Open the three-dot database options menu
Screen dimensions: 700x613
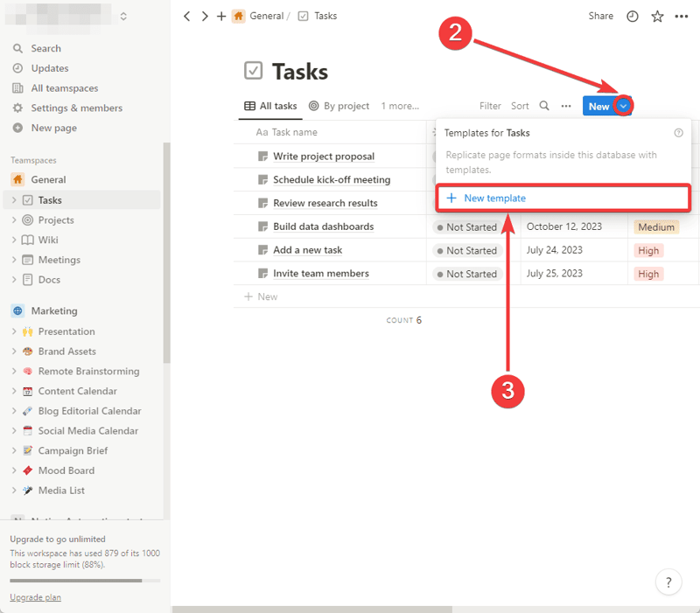click(566, 106)
